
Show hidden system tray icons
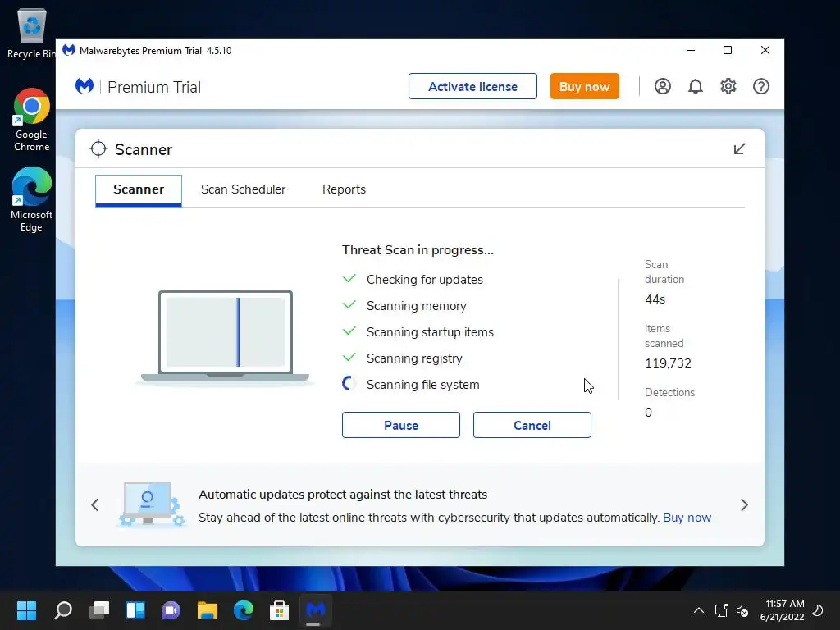point(699,610)
